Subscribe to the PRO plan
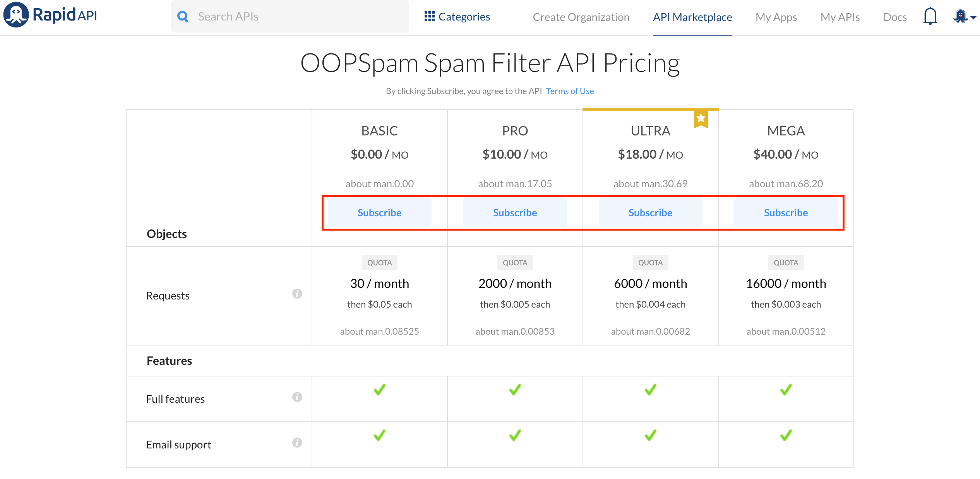 515,212
